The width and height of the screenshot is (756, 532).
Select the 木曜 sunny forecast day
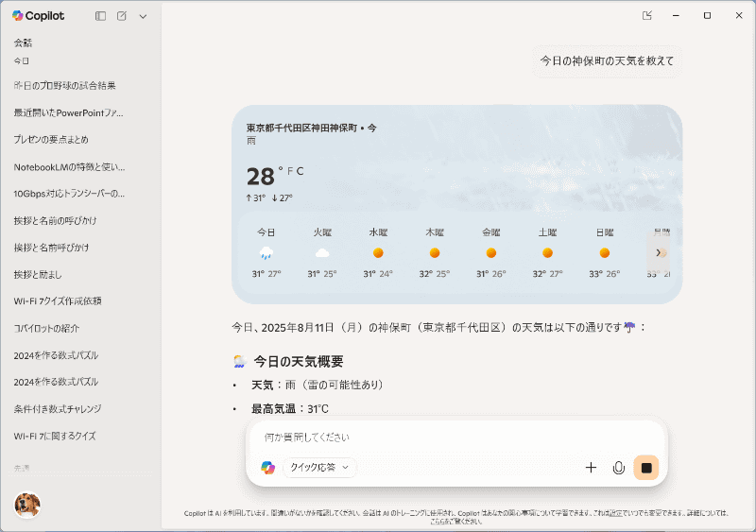point(435,252)
